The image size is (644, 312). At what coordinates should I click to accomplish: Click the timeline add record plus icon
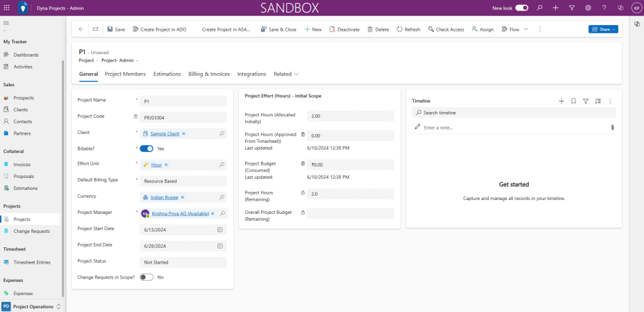561,101
